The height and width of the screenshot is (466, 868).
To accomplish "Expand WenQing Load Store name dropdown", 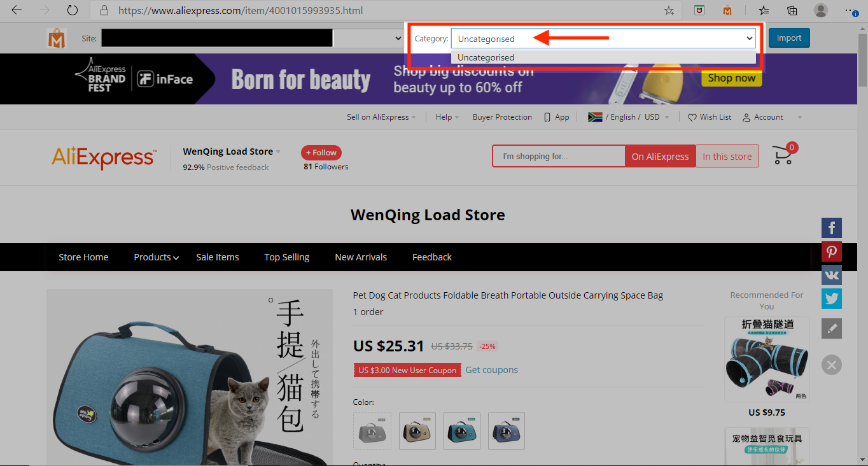I will (232, 152).
